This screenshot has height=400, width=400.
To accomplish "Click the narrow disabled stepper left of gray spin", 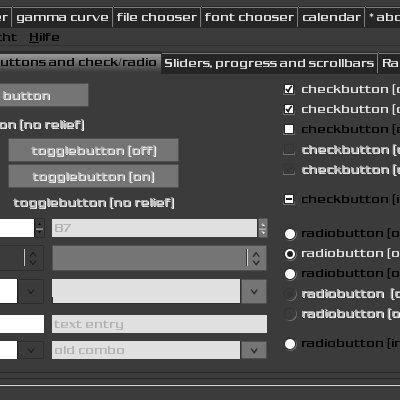I will [x=33, y=258].
